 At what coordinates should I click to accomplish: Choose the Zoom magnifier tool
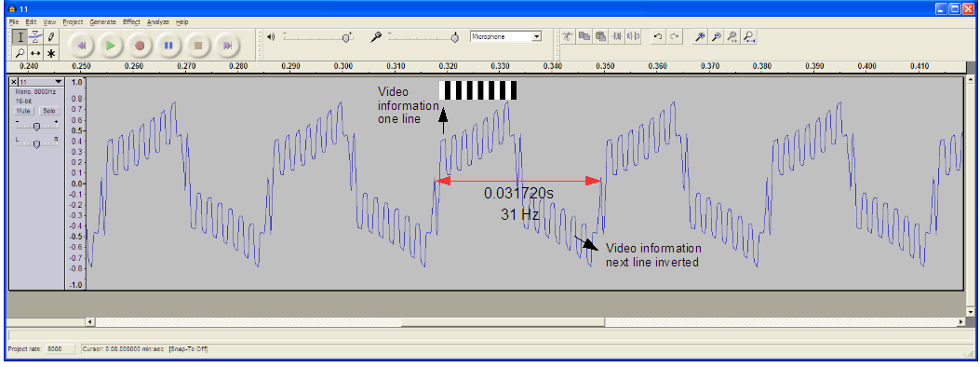click(20, 53)
